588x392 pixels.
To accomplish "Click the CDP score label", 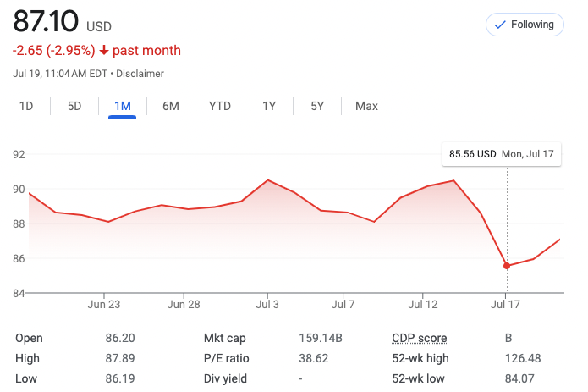I will 419,338.
